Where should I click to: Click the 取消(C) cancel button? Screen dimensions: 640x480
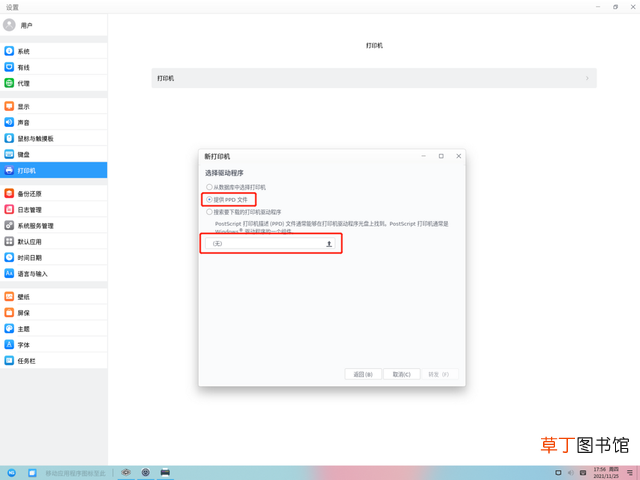click(402, 374)
